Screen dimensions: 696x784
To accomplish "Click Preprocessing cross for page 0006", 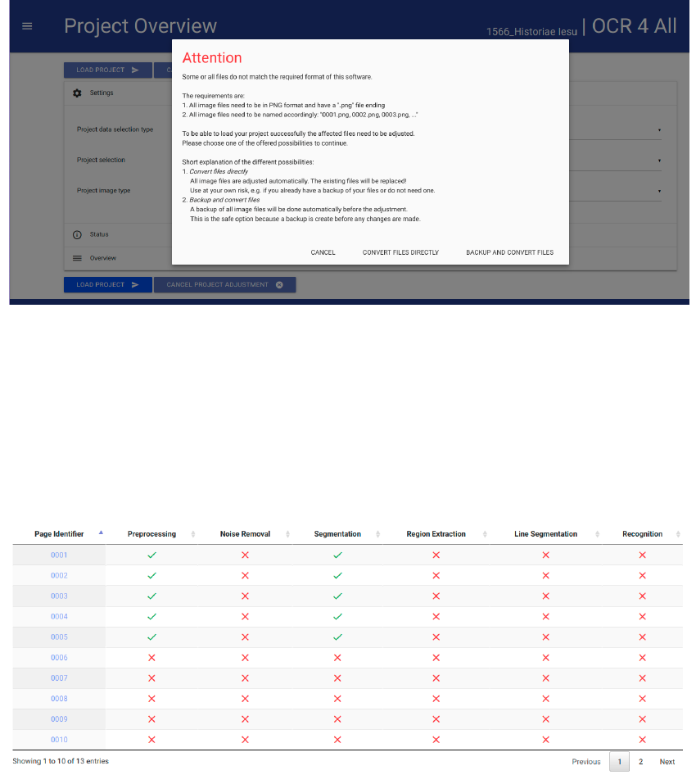I will tap(151, 658).
